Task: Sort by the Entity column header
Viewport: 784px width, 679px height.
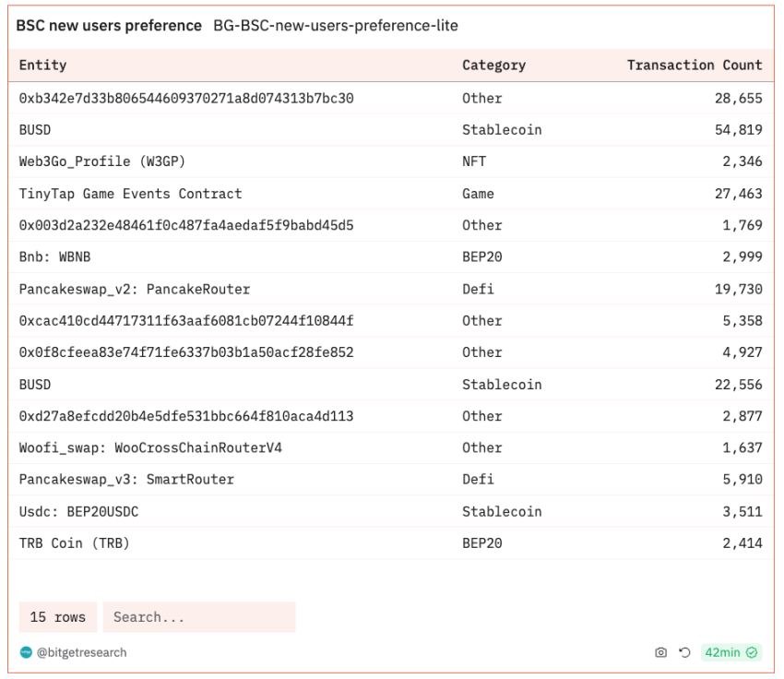Action: 42,66
